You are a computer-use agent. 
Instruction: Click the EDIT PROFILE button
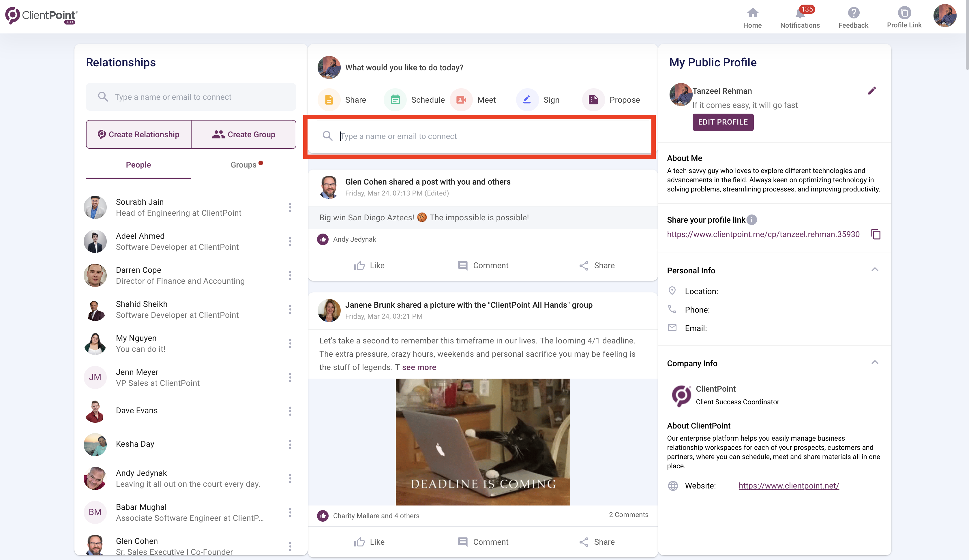(x=723, y=122)
